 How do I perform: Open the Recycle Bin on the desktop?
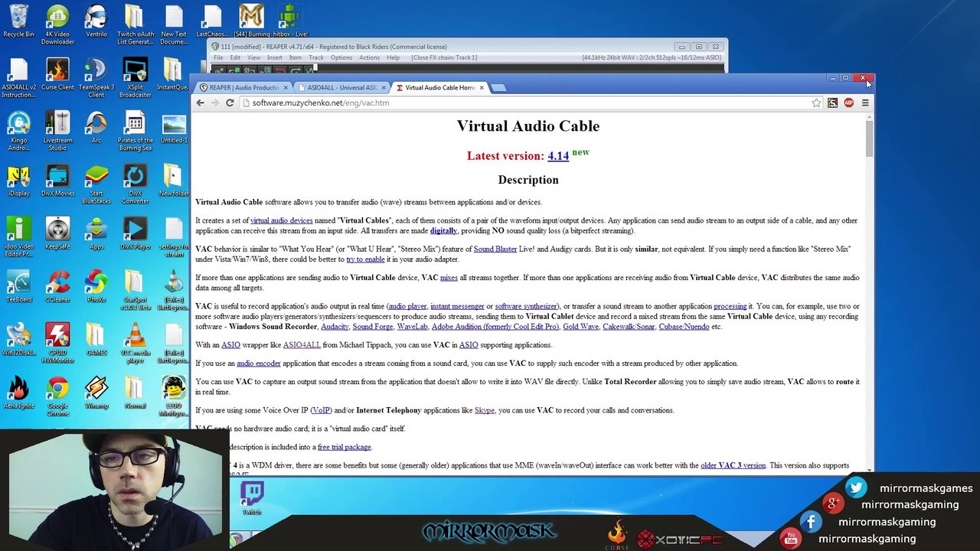pos(18,21)
